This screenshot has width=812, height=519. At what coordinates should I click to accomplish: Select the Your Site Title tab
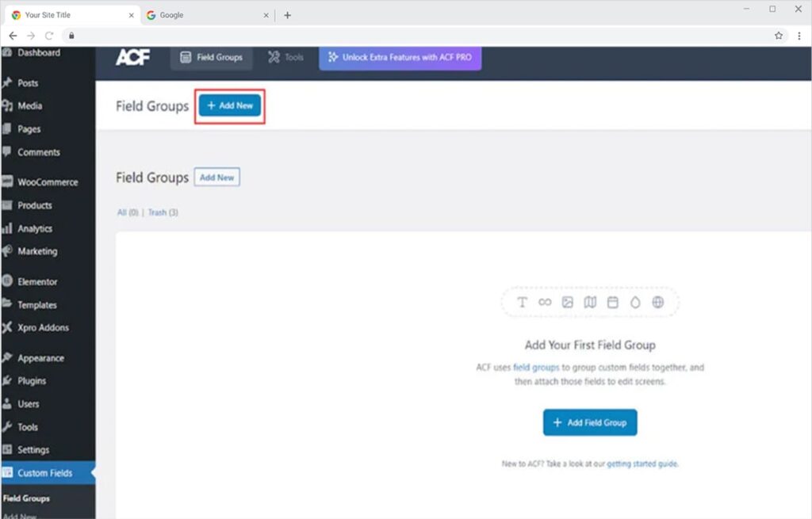point(72,16)
